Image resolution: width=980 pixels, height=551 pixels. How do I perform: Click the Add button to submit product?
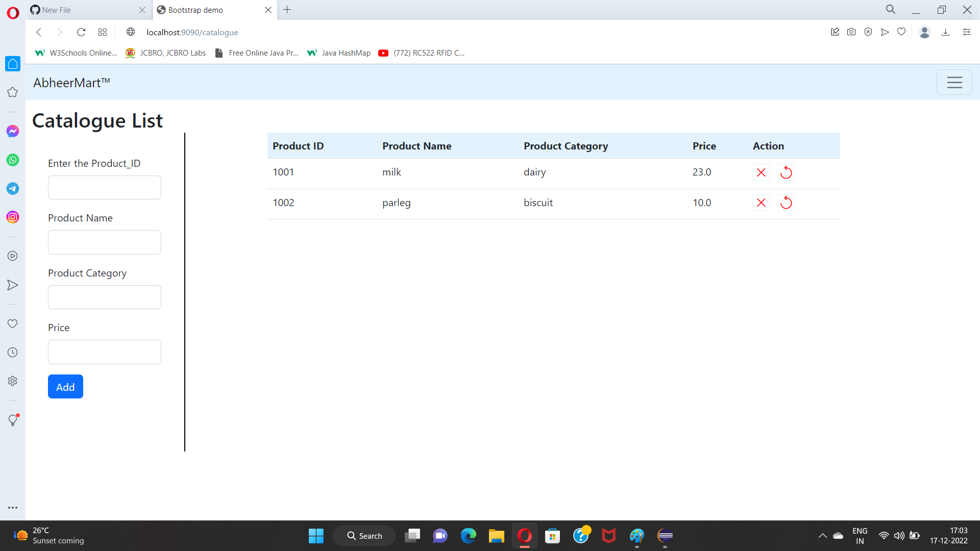coord(65,386)
